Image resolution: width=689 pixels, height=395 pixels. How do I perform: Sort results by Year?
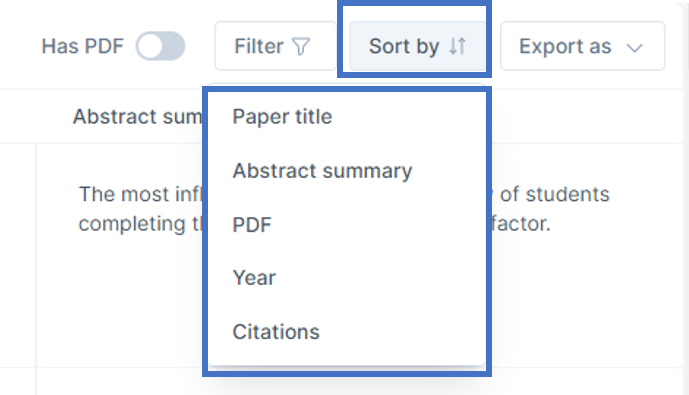pyautogui.click(x=254, y=278)
